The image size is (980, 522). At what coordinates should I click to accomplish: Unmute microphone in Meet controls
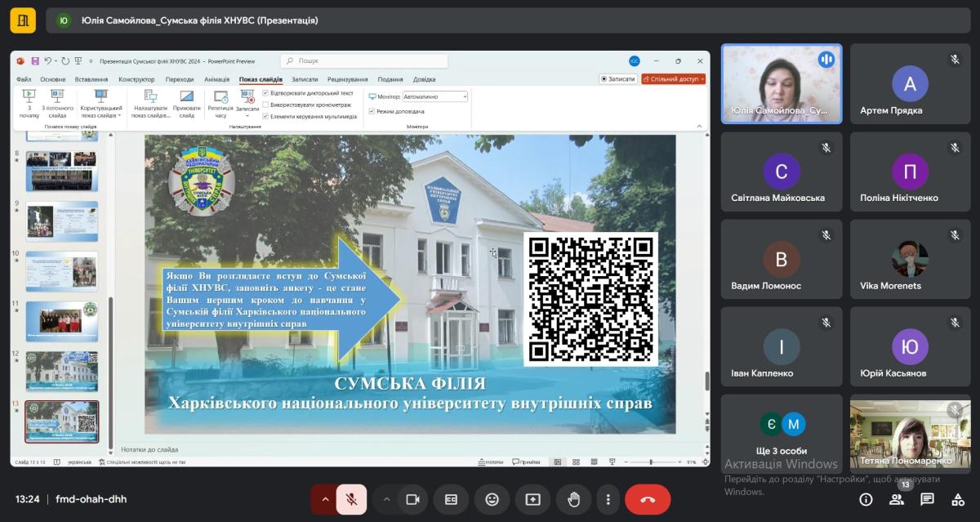(x=351, y=499)
